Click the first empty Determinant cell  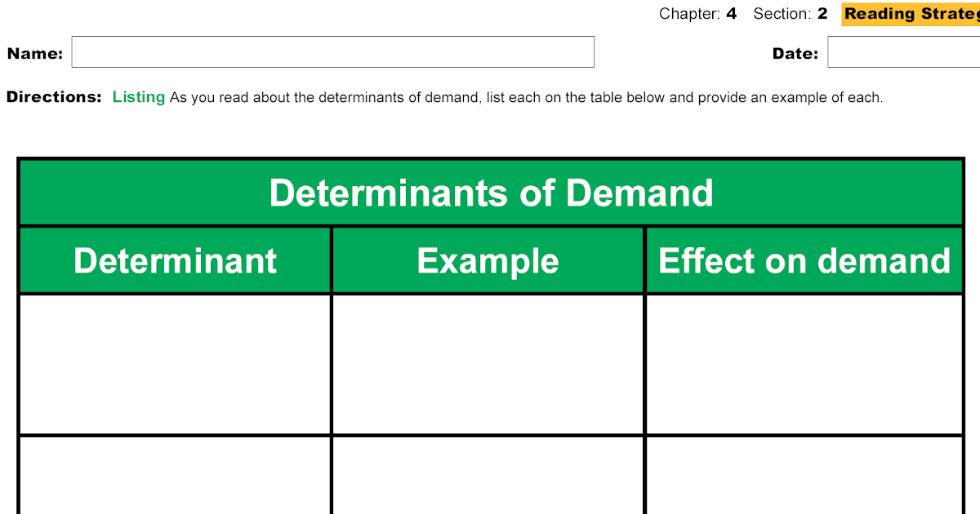click(175, 364)
